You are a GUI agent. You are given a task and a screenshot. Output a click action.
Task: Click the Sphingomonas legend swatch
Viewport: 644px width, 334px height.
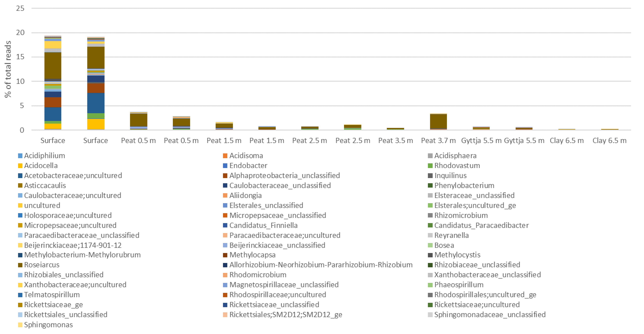coord(20,325)
